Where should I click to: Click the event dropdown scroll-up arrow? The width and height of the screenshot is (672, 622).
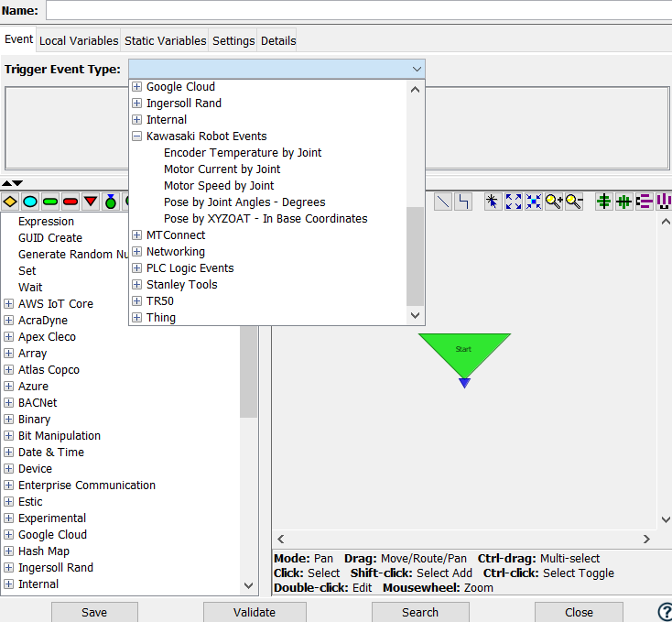(x=415, y=90)
